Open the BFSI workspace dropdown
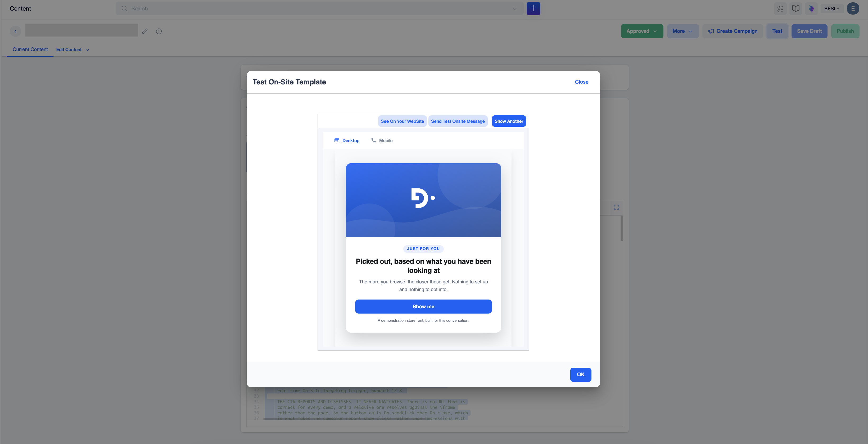 (x=831, y=9)
